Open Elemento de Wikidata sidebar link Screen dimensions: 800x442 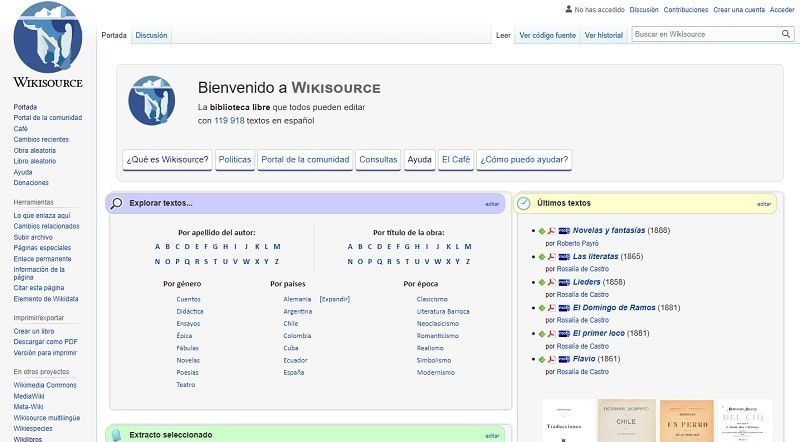(46, 299)
